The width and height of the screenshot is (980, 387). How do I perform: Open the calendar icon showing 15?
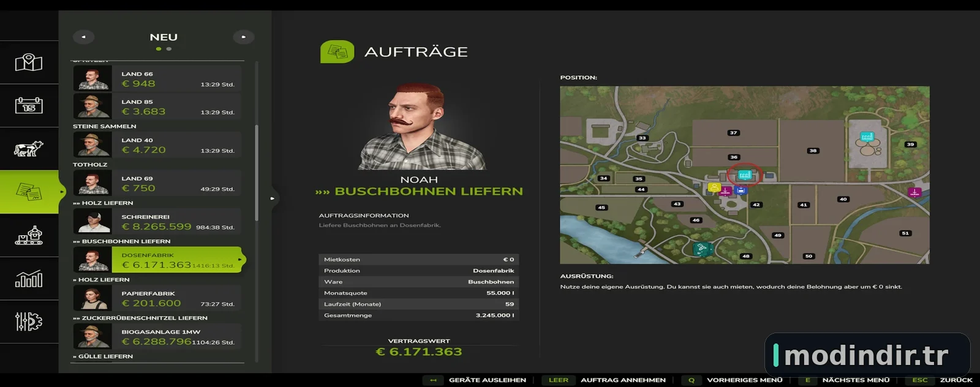(29, 105)
